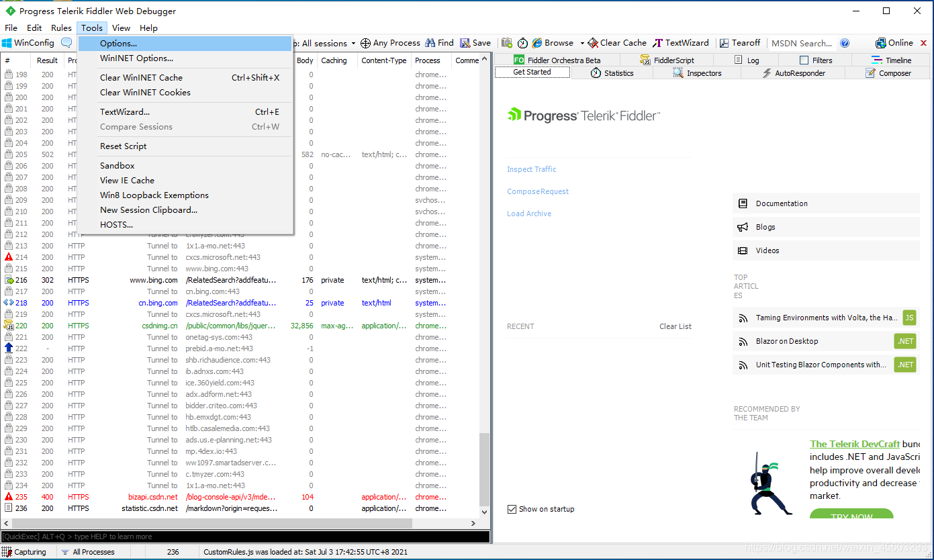Click ComposeRequest link
The height and width of the screenshot is (560, 934).
tap(538, 191)
